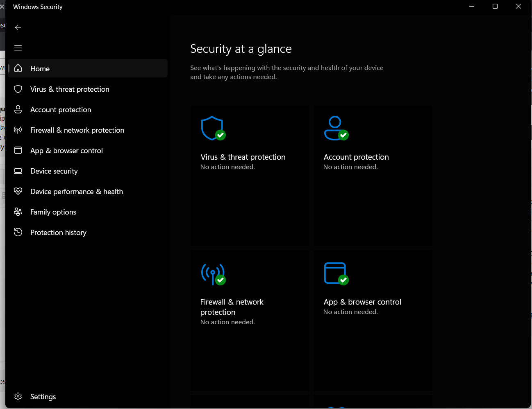
Task: Select Account protection in sidebar
Action: [88, 109]
